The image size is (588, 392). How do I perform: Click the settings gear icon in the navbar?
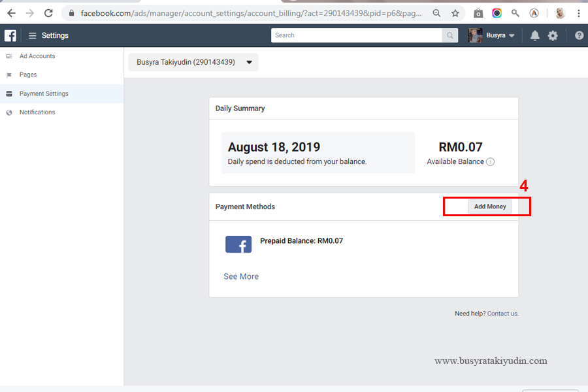553,35
